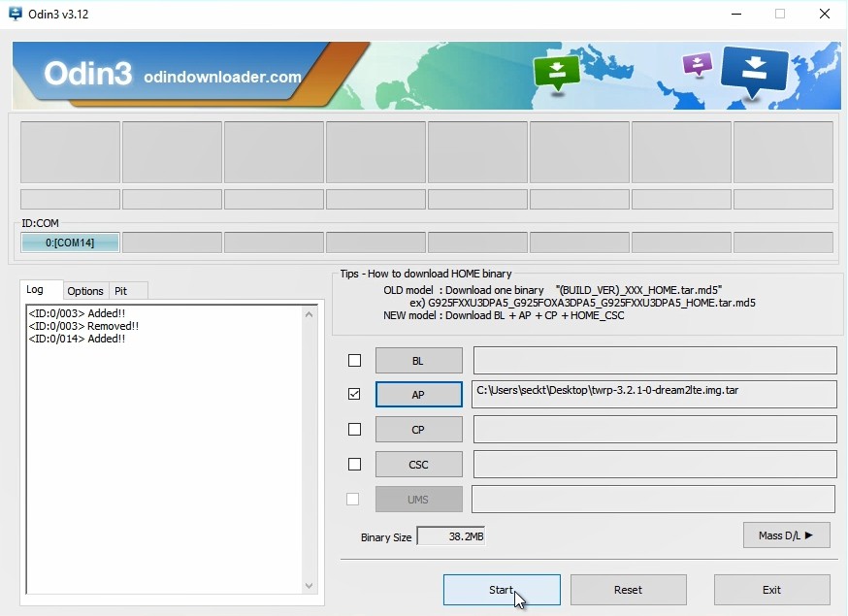Screen dimensions: 848x616
Task: Click the Odin3 app icon in title bar
Action: [15, 15]
